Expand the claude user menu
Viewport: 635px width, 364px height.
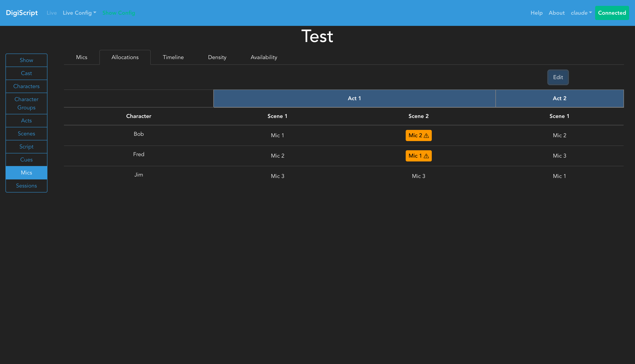coord(581,13)
